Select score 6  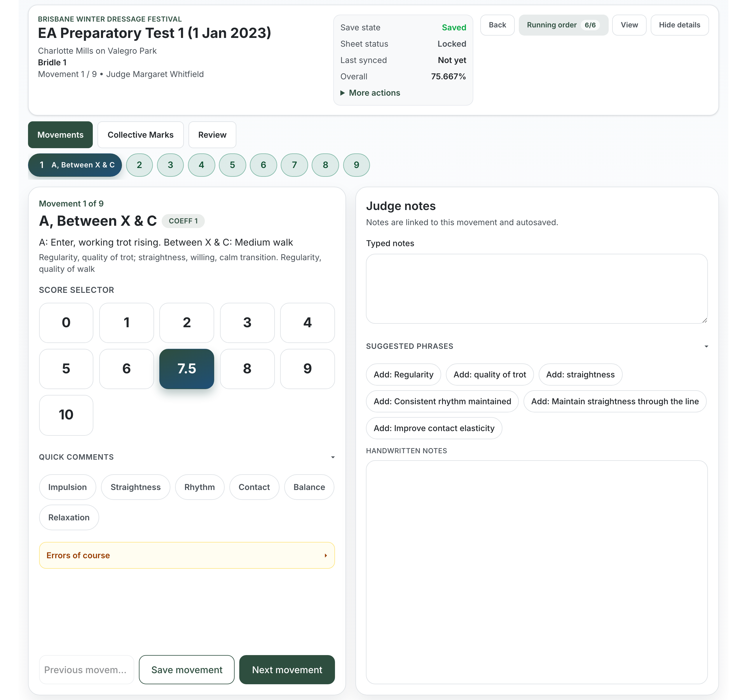pos(127,368)
